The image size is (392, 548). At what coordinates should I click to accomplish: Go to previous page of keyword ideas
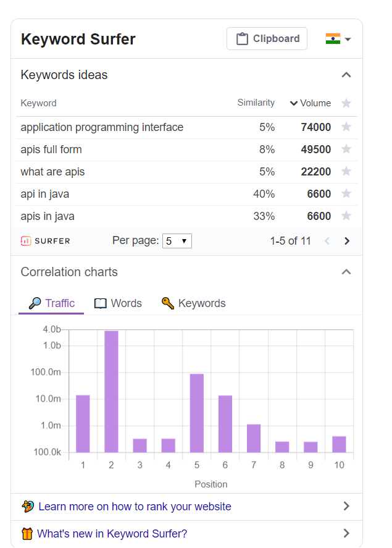pos(327,241)
